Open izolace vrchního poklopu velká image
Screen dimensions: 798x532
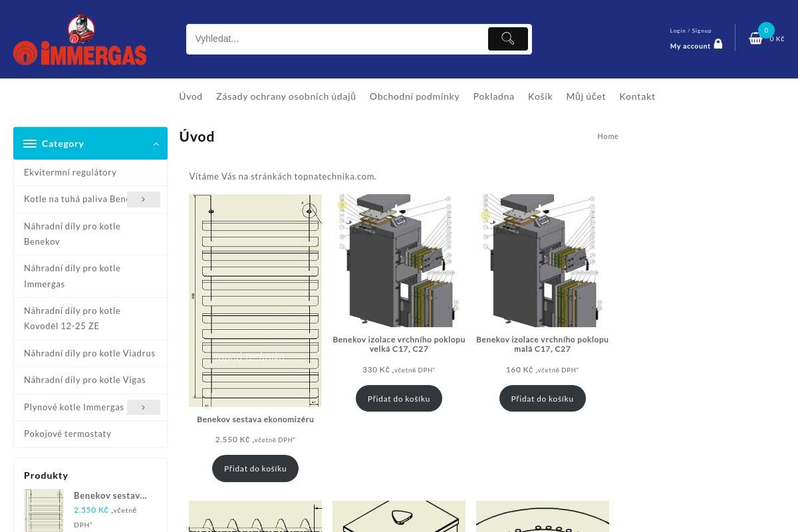click(x=399, y=261)
